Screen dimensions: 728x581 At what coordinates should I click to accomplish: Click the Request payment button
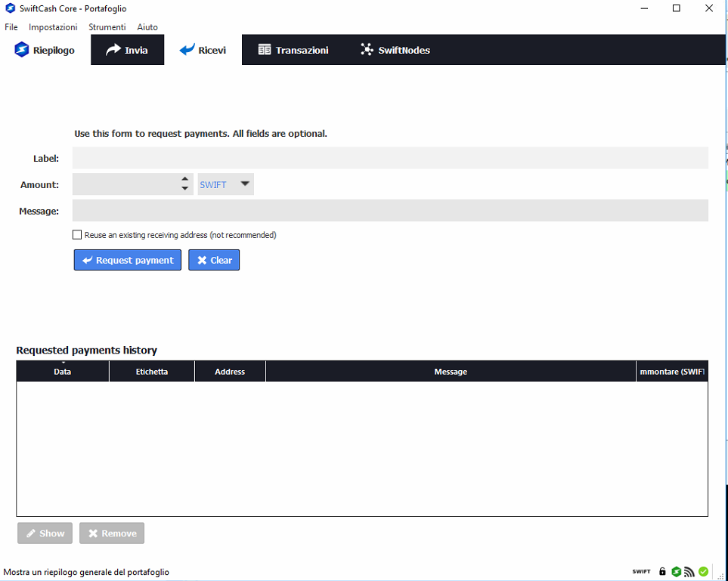[x=128, y=260]
